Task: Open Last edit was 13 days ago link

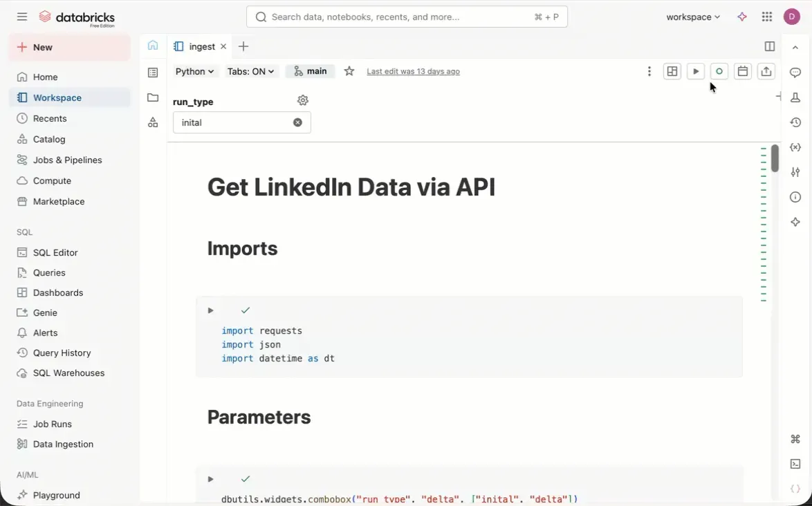Action: click(x=413, y=71)
